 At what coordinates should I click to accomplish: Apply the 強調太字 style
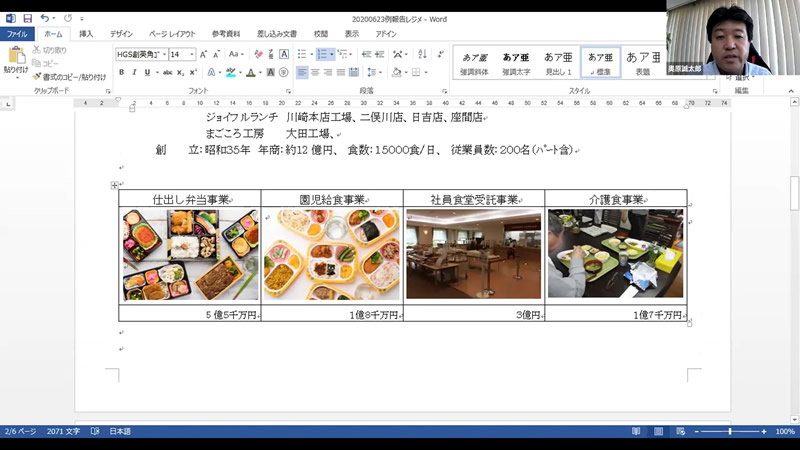tap(516, 63)
